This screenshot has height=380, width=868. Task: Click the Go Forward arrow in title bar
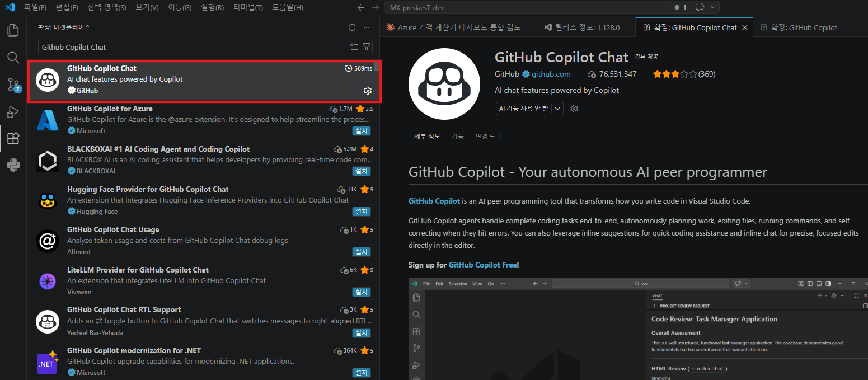tap(376, 8)
